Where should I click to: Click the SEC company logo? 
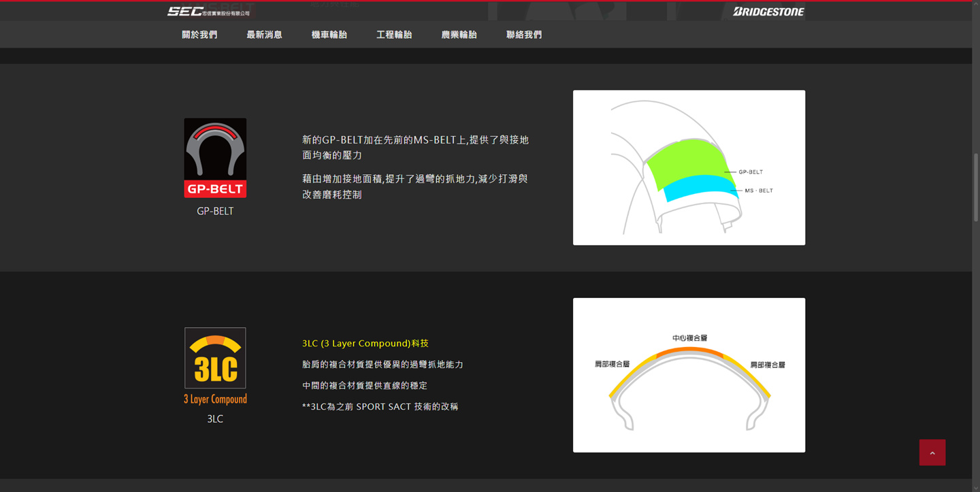click(x=208, y=12)
